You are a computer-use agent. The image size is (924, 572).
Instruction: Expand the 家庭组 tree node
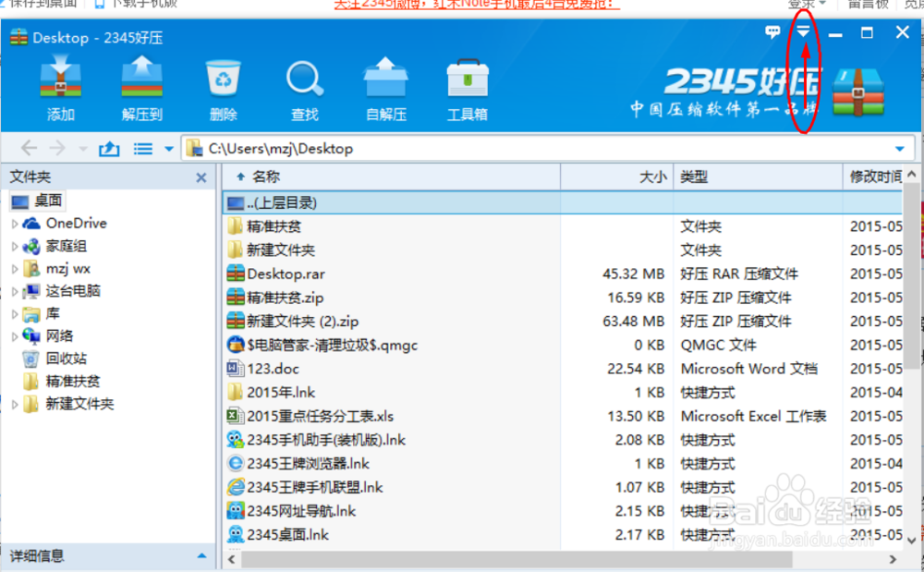15,246
